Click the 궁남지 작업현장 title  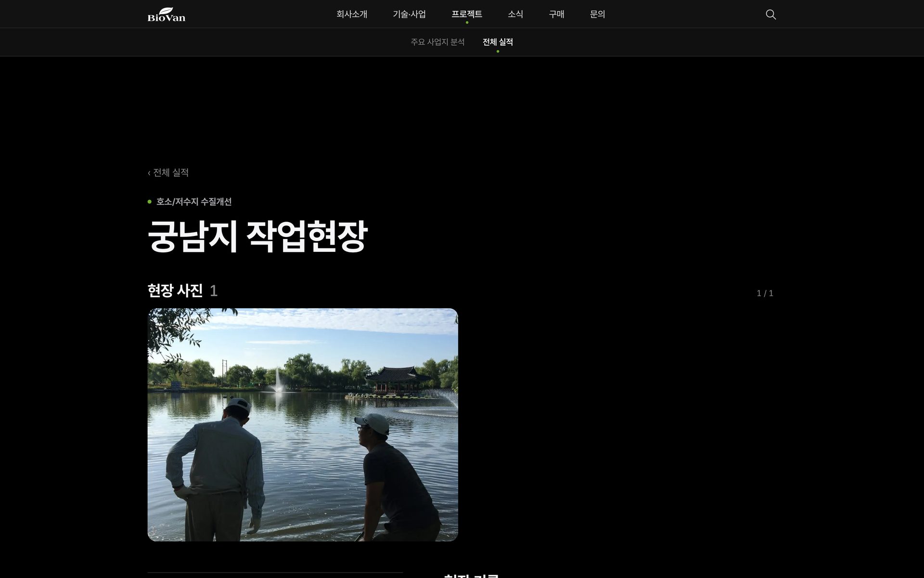(x=257, y=236)
